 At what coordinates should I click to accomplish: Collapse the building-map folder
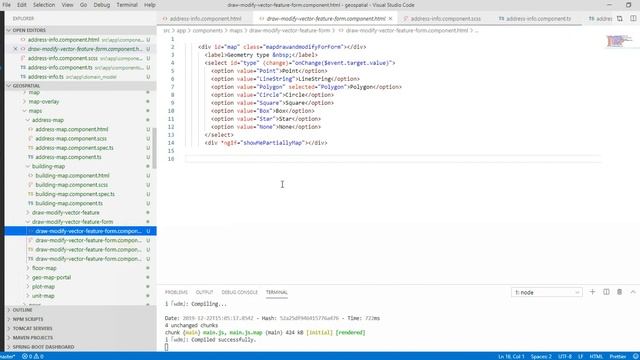[48, 167]
